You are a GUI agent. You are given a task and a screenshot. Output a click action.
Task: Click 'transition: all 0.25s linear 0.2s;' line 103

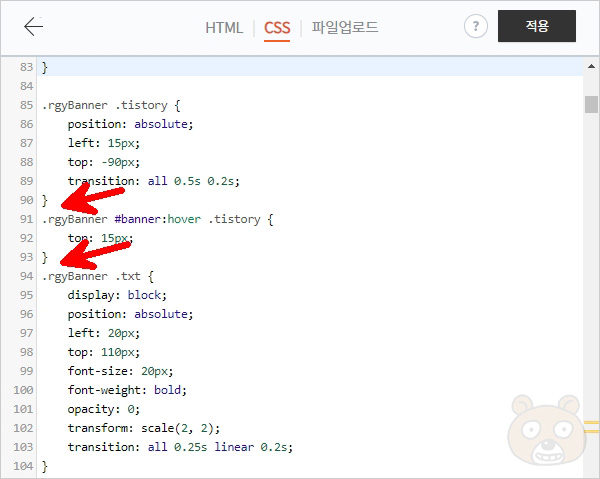(x=180, y=447)
